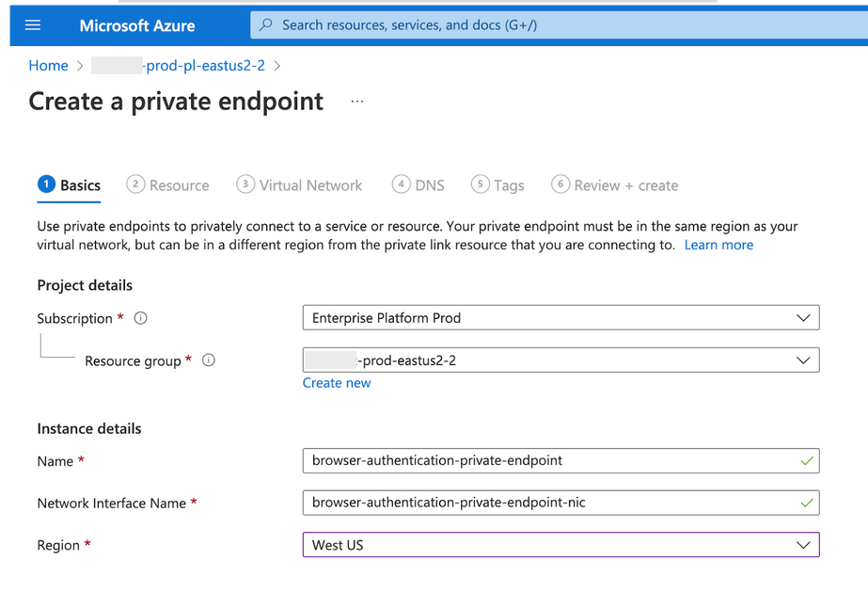Open the DNS tab
868x608 pixels.
[418, 185]
